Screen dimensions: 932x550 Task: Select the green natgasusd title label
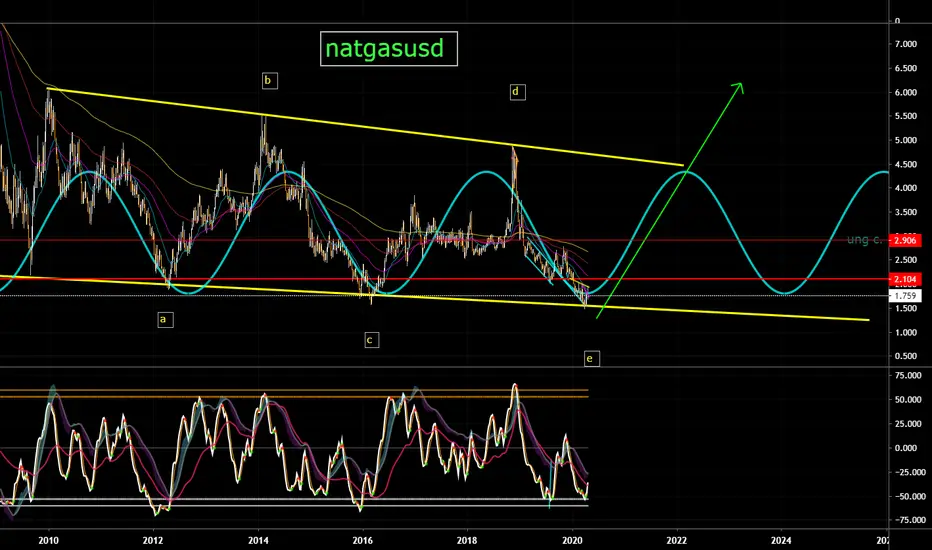389,49
